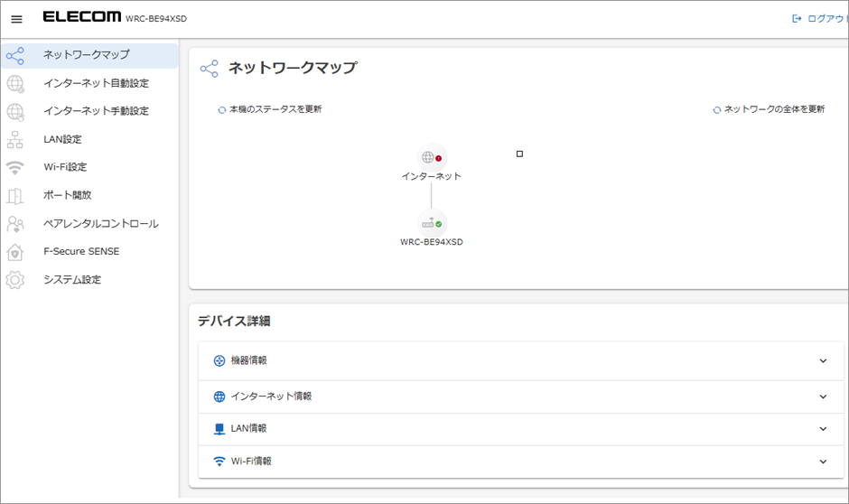Expand the LAN情報 panel chevron
This screenshot has height=504, width=849.
[x=822, y=429]
